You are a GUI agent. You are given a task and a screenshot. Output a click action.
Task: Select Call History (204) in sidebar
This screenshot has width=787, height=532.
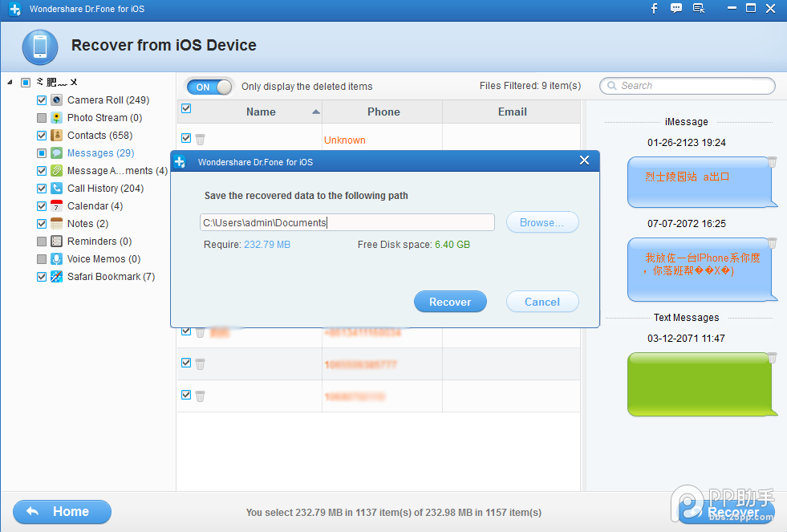[105, 189]
